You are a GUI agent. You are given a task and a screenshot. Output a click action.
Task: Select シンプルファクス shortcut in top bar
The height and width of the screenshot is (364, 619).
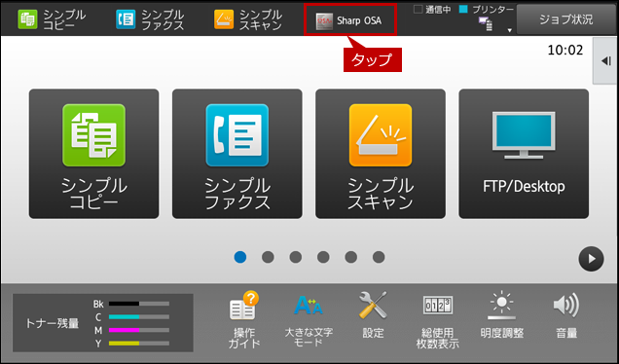click(150, 19)
